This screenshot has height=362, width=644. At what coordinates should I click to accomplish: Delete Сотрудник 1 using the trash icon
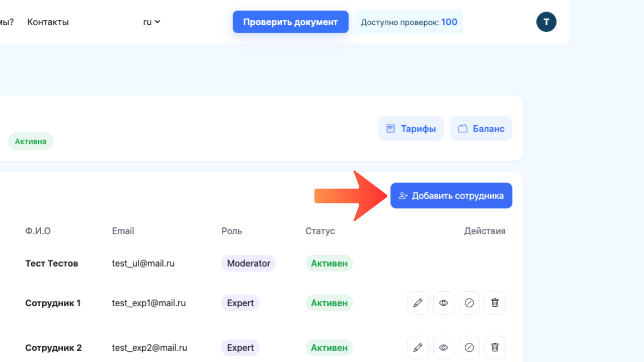point(495,303)
